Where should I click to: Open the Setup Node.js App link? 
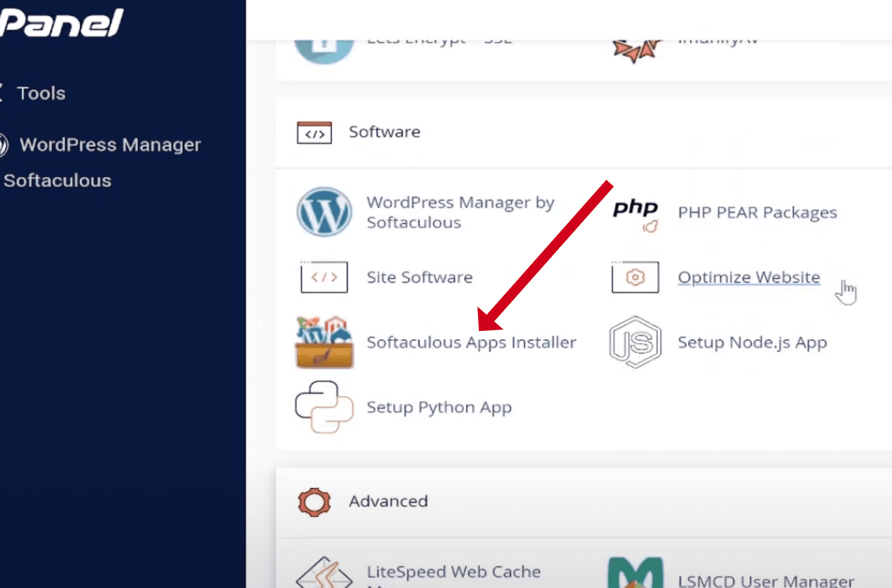(x=752, y=342)
